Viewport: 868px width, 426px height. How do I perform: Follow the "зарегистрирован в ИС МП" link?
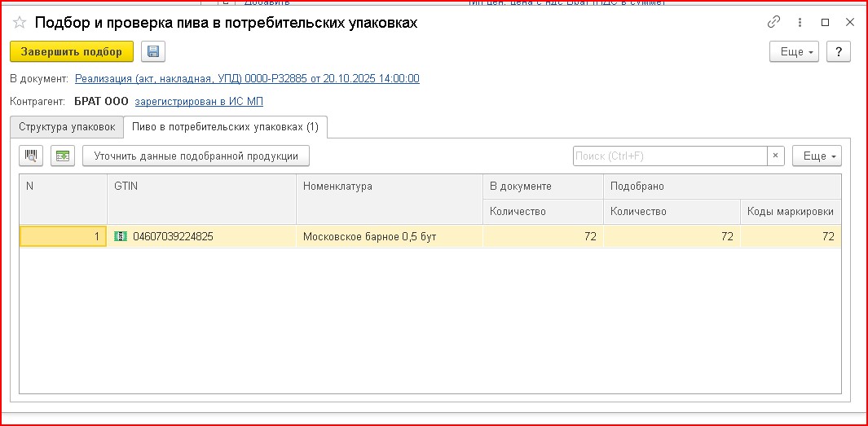click(x=199, y=102)
